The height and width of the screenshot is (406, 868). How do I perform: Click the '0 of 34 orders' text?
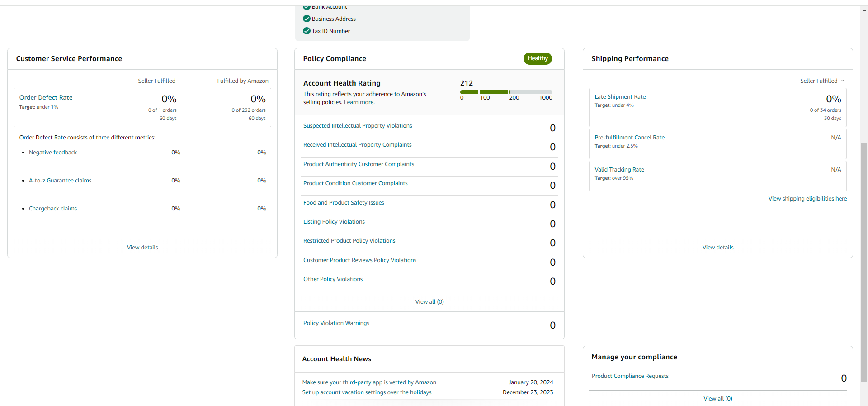tap(826, 110)
